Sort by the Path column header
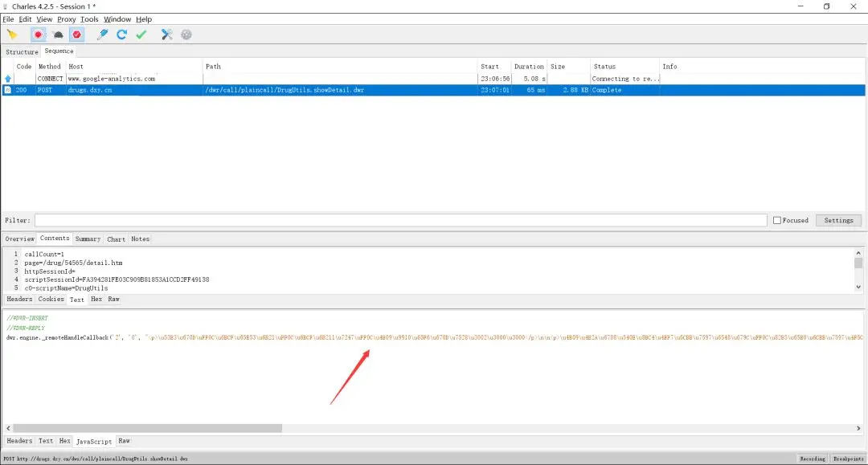Image resolution: width=868 pixels, height=465 pixels. point(340,67)
